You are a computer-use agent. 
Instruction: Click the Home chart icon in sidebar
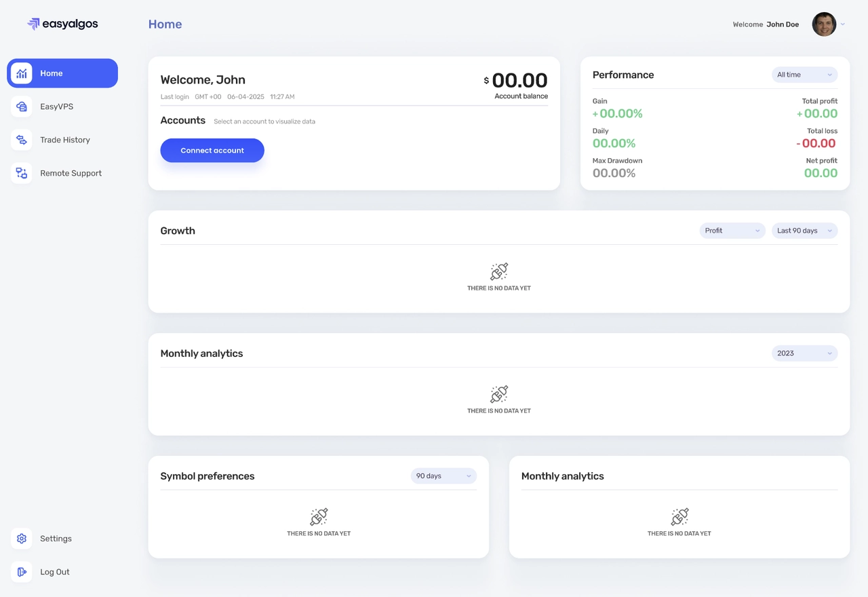[x=22, y=73]
